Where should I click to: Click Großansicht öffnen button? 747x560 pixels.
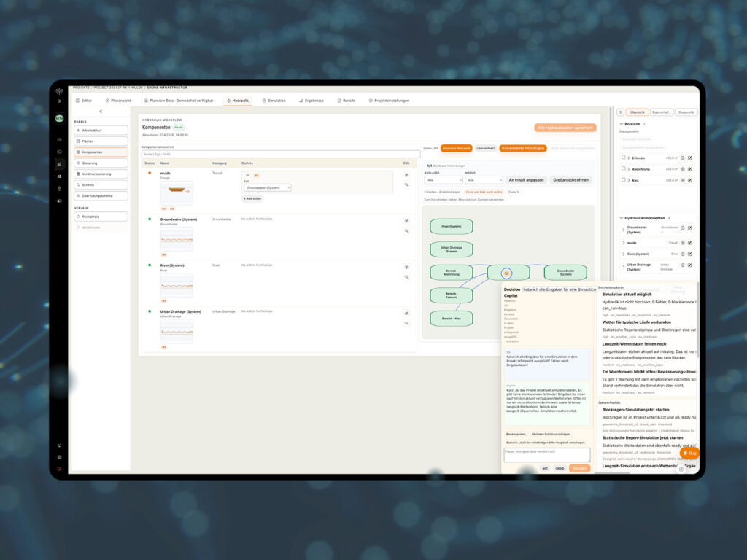(x=570, y=180)
